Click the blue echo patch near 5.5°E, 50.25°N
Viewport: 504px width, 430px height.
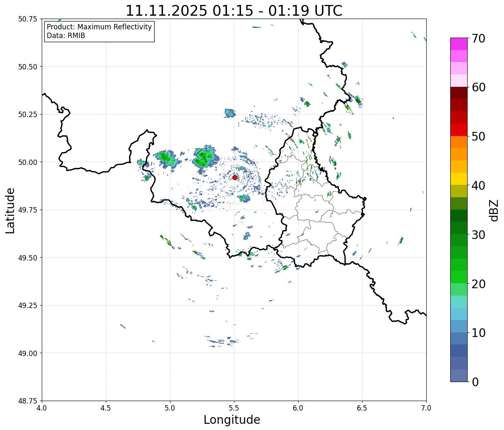pos(230,113)
